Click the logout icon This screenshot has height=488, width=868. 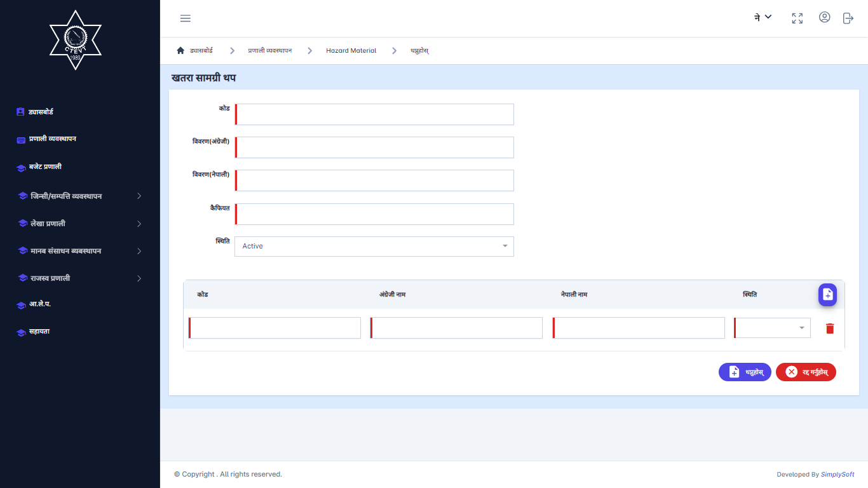848,18
